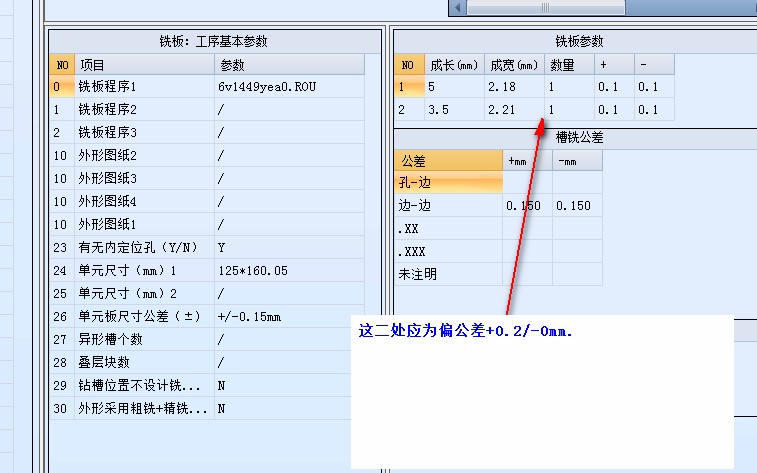Click the 项目 column header

click(x=144, y=65)
